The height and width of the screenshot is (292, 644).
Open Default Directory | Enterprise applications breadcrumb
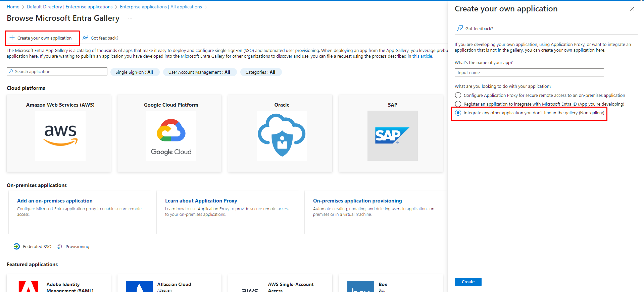click(x=70, y=7)
